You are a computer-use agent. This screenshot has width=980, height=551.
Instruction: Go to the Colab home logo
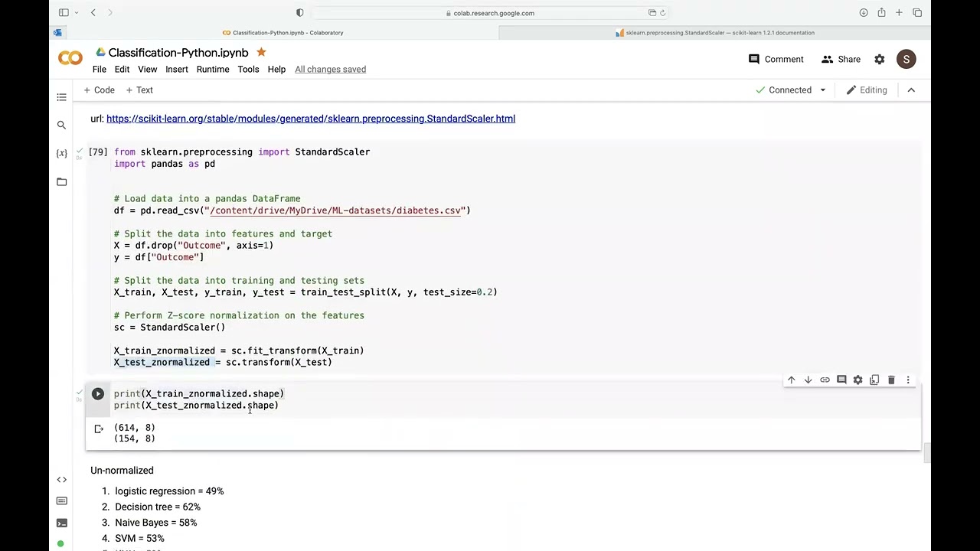[70, 58]
